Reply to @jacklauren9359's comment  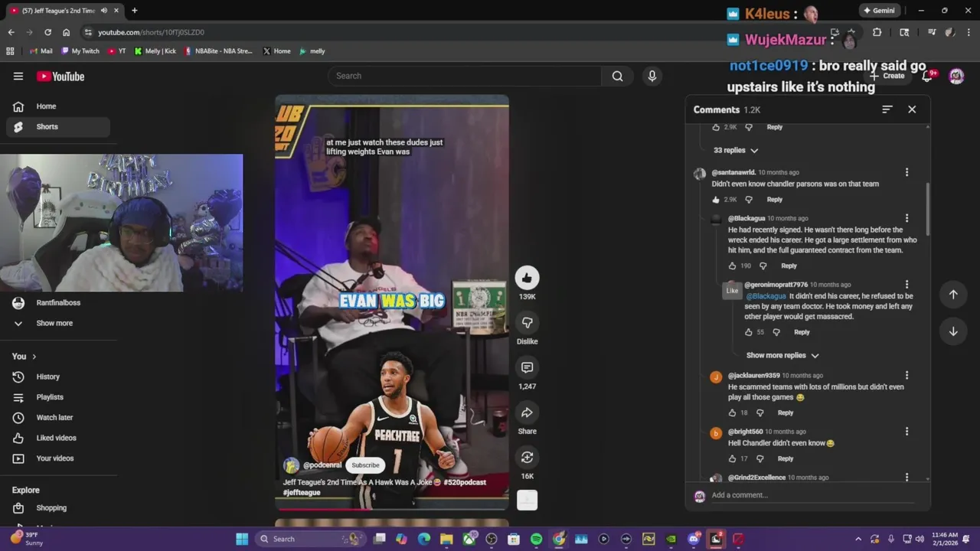coord(786,412)
